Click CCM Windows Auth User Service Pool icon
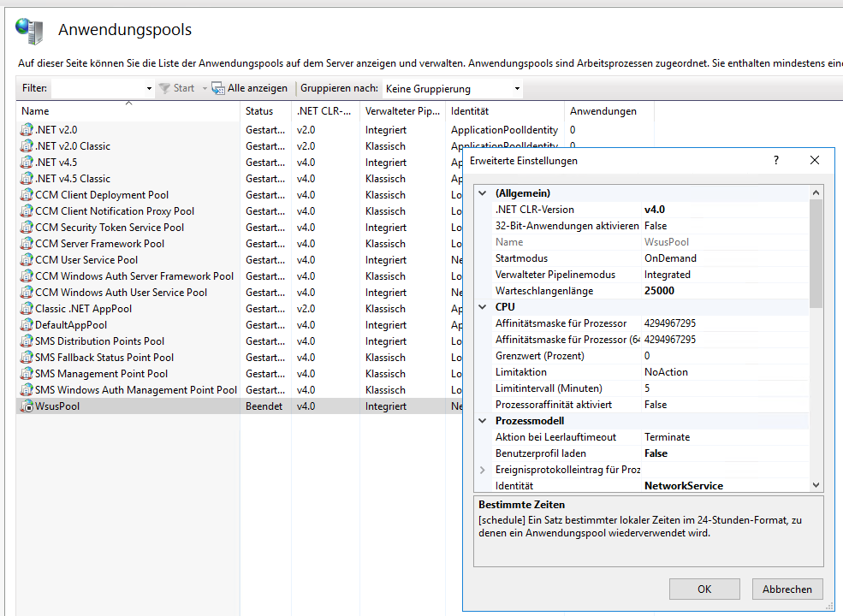This screenshot has width=843, height=616. (x=27, y=292)
